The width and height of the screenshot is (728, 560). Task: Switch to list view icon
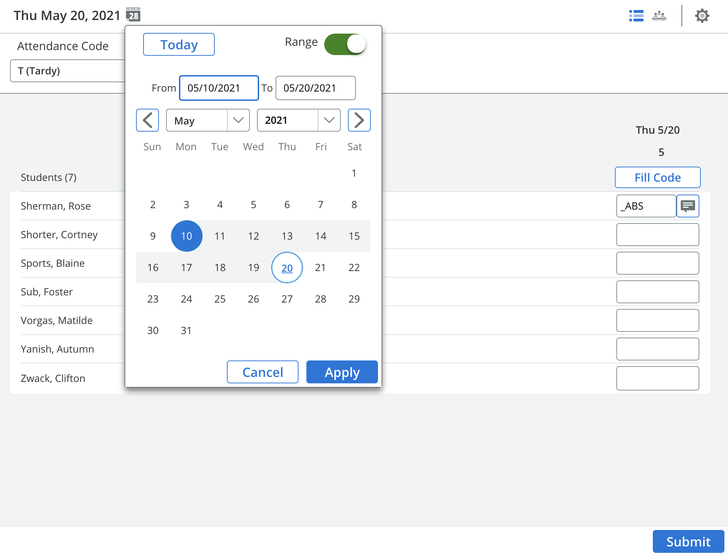click(636, 16)
